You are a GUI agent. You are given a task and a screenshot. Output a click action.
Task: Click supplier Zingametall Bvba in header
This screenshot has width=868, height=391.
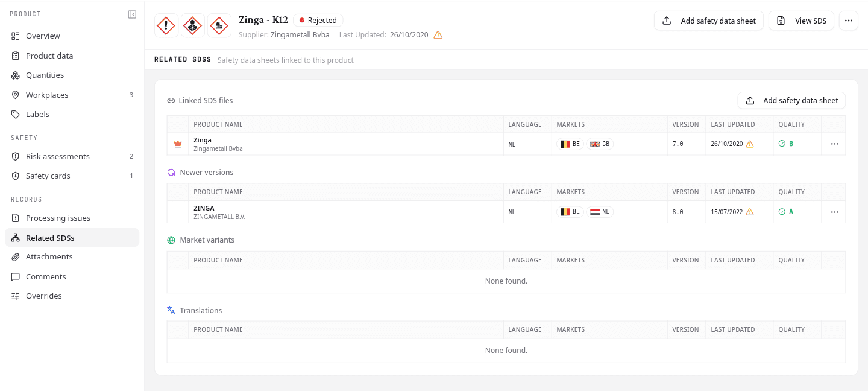click(x=300, y=35)
